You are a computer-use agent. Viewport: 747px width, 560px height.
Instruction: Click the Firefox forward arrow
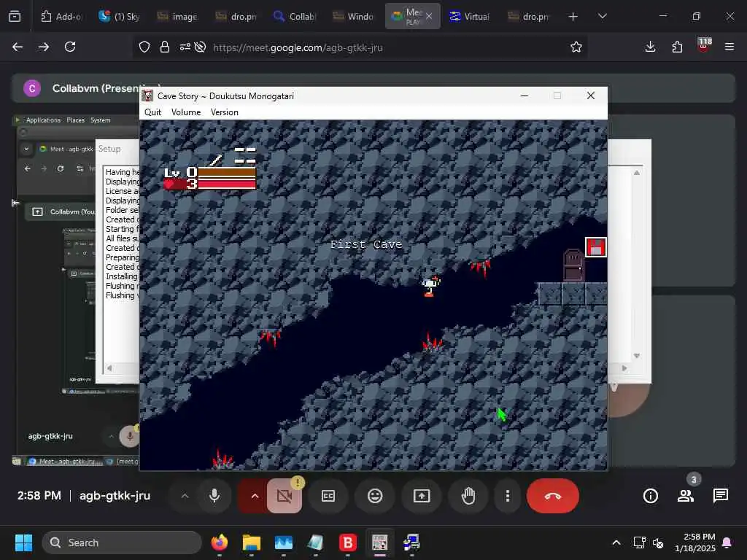click(x=44, y=47)
